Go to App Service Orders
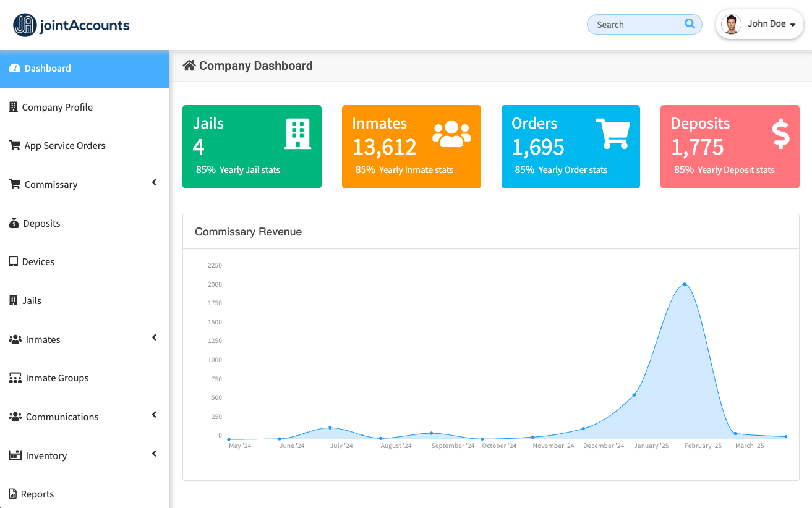The width and height of the screenshot is (812, 508). [x=64, y=146]
